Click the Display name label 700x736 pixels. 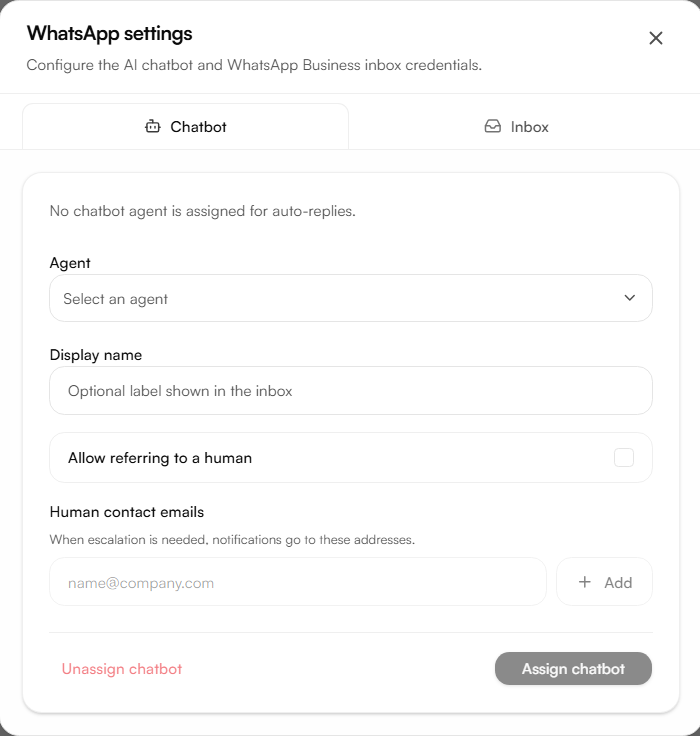coord(96,355)
